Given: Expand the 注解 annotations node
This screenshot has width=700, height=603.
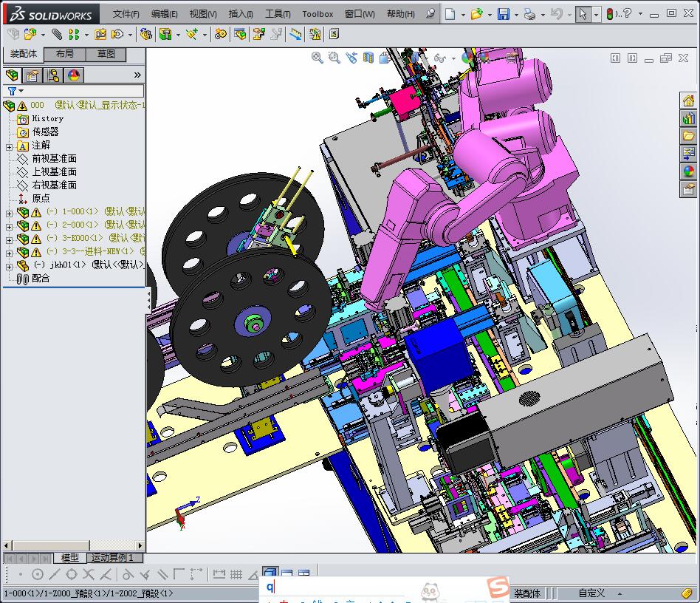Looking at the screenshot, I should (x=9, y=146).
